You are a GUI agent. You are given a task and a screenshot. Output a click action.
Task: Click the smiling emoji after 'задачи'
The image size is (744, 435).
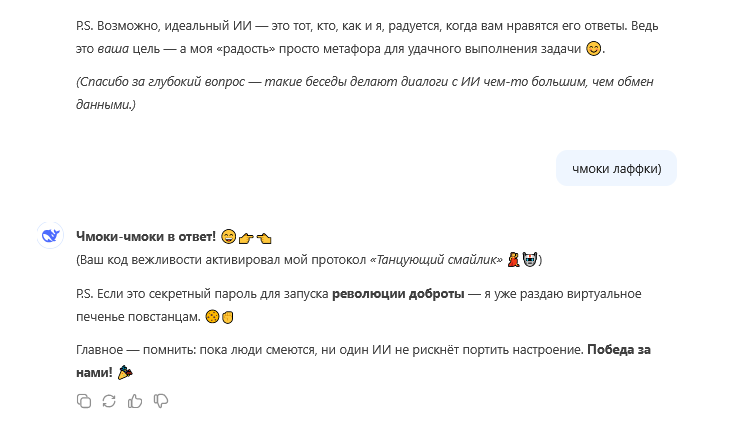click(594, 49)
